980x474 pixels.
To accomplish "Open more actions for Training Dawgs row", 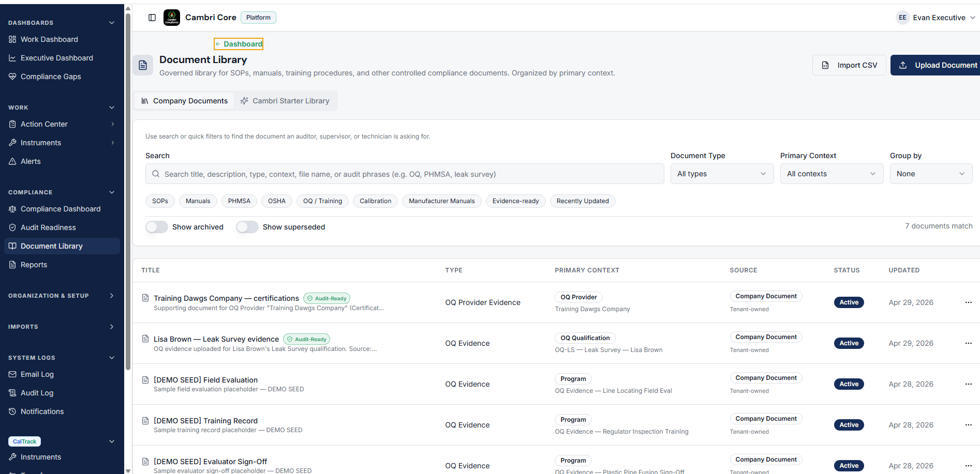I will coord(969,302).
